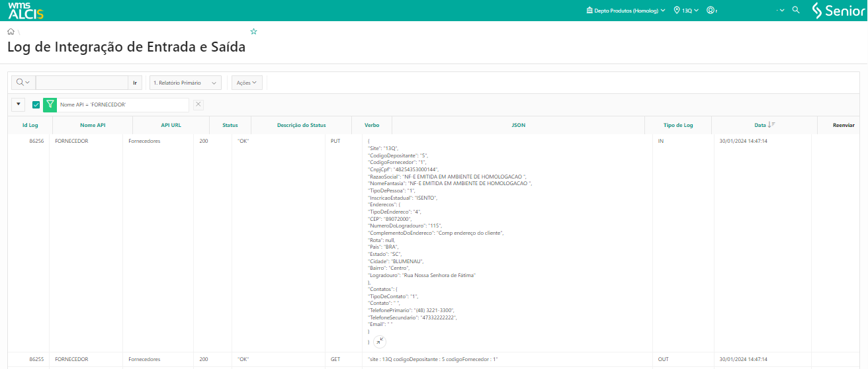
Task: Collapse the JSON cell with the shrink icon
Action: pos(379,341)
